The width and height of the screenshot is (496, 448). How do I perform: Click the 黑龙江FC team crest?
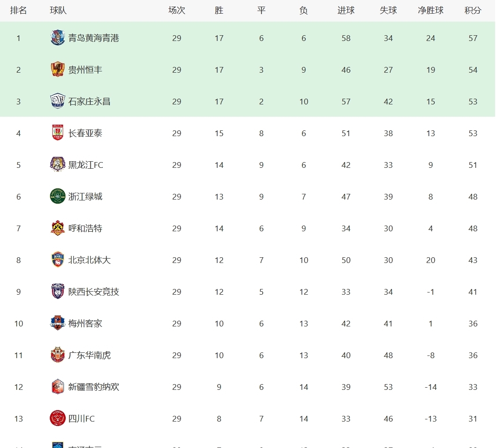[58, 165]
